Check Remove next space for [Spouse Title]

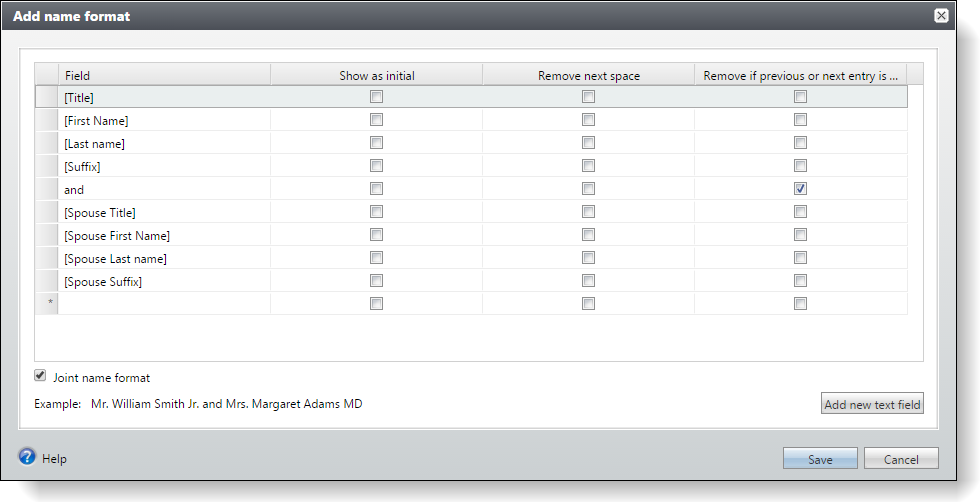pyautogui.click(x=588, y=212)
